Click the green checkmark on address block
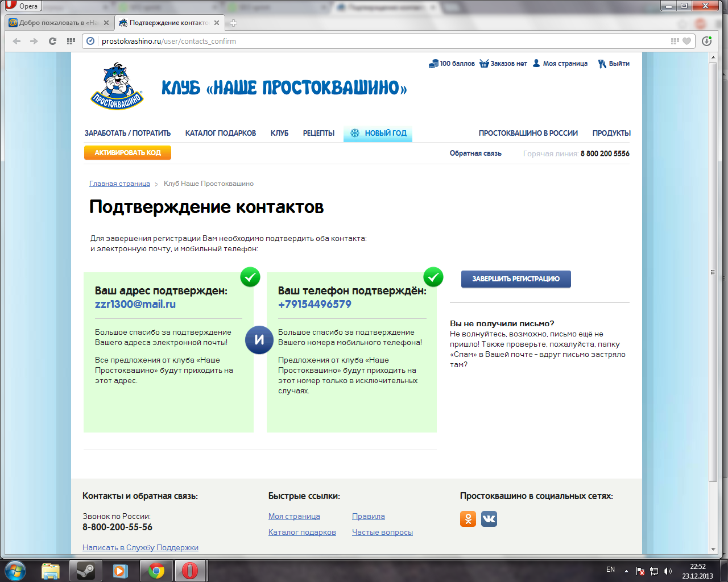This screenshot has height=582, width=728. pyautogui.click(x=250, y=277)
